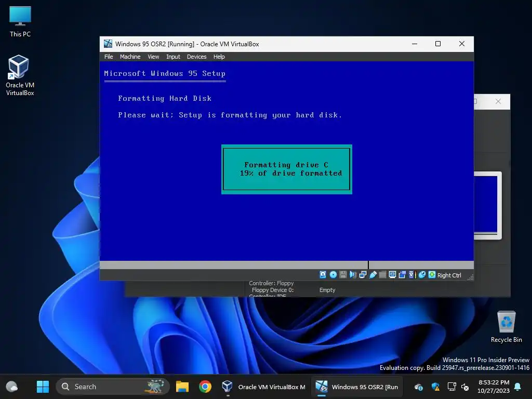Open Google Chrome from the taskbar
532x399 pixels.
(205, 387)
